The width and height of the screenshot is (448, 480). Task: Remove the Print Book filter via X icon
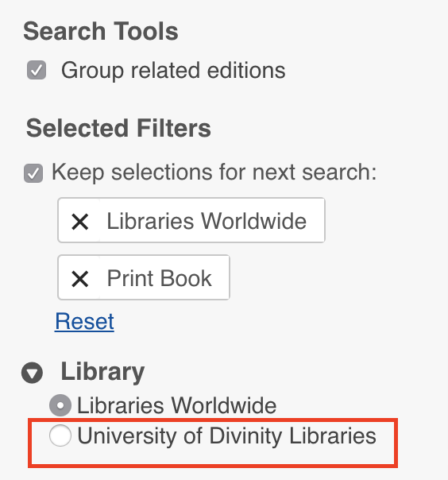coord(80,279)
